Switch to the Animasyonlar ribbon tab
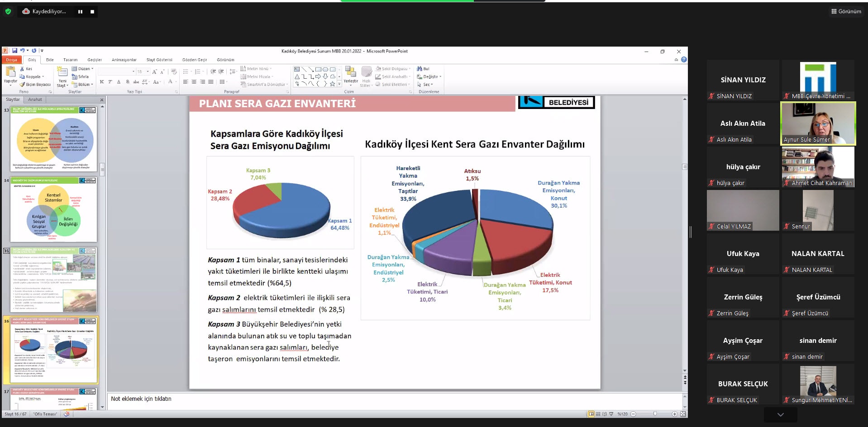Screen dimensions: 868x427 [124, 60]
